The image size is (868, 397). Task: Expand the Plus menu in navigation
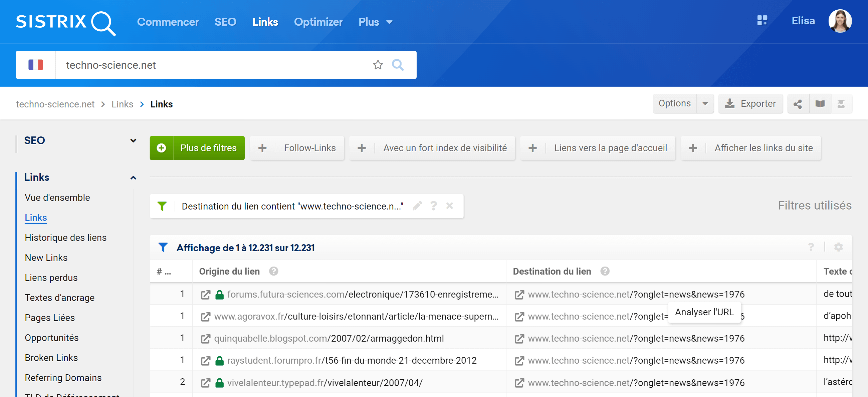[376, 22]
